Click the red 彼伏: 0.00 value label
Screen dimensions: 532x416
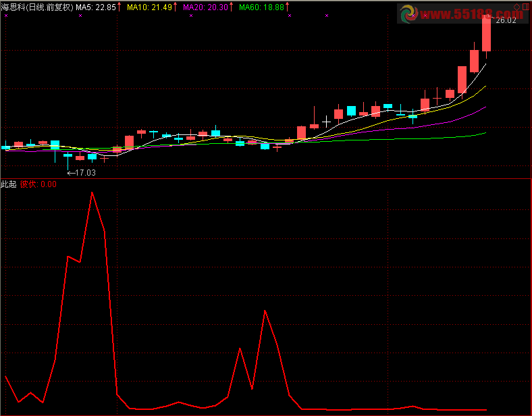pos(38,184)
